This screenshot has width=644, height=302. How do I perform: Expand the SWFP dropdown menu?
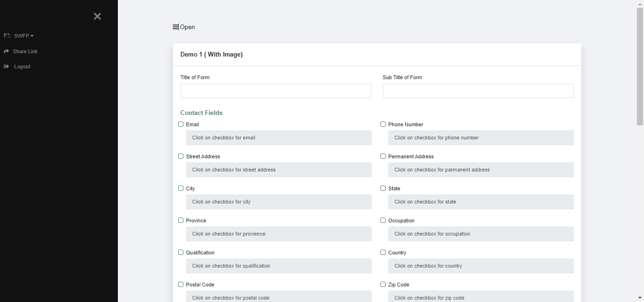(24, 36)
